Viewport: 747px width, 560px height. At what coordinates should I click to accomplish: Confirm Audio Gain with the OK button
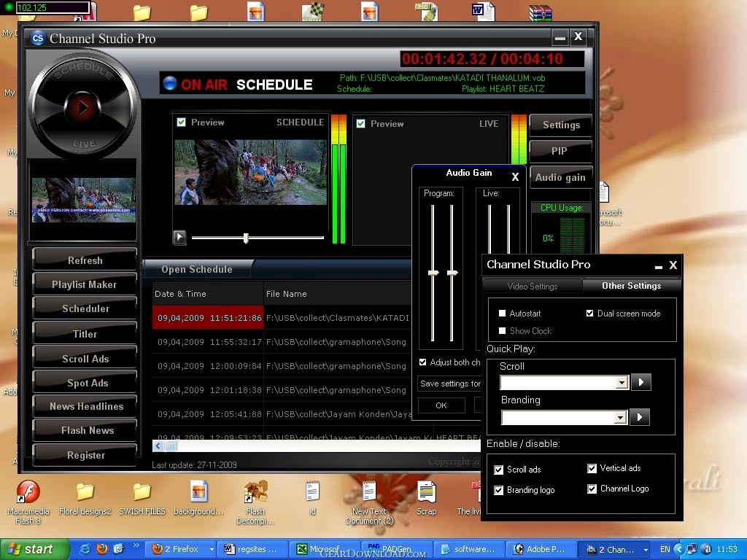coord(441,405)
